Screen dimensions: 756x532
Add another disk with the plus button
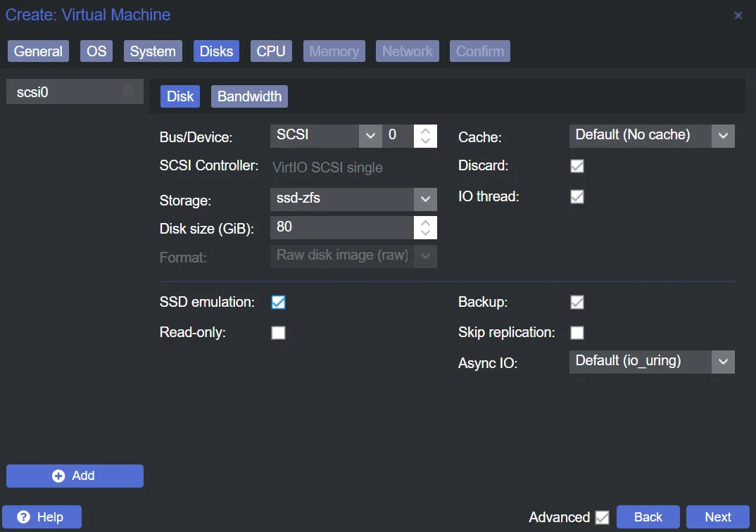(x=75, y=476)
